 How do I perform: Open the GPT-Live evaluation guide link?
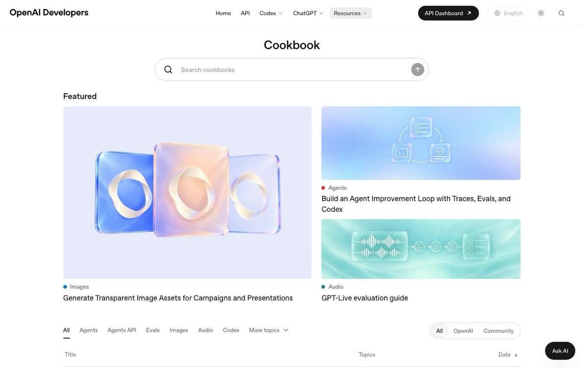click(x=365, y=298)
